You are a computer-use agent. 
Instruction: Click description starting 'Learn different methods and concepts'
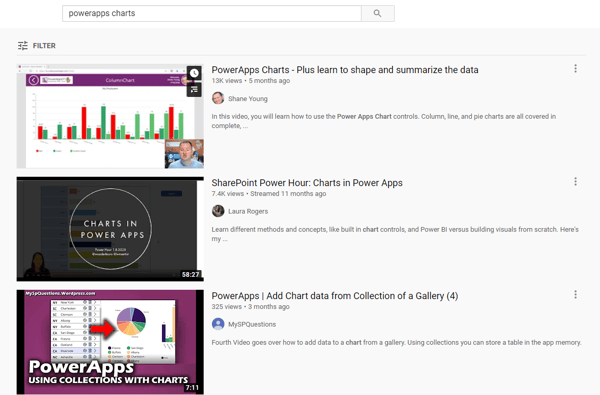coord(395,234)
